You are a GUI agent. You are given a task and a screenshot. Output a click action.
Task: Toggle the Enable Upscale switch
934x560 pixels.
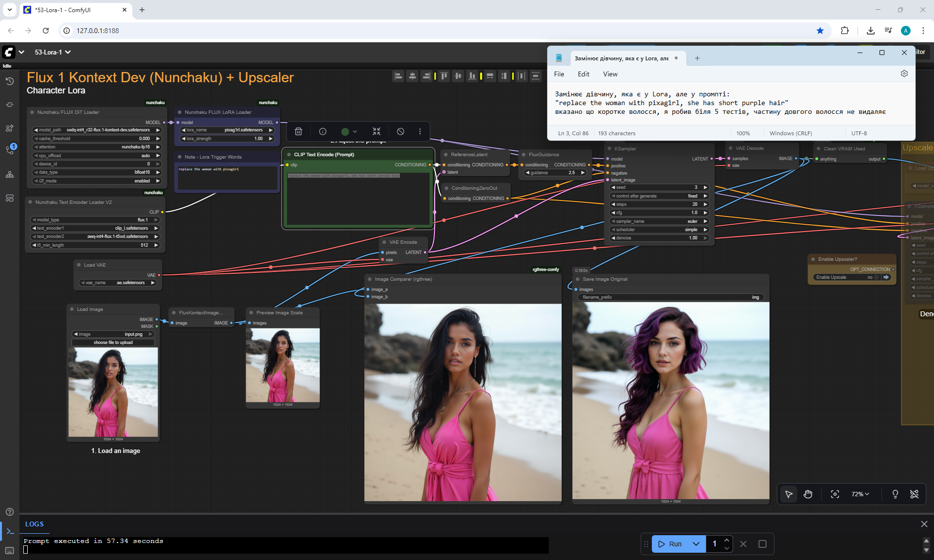click(x=877, y=277)
